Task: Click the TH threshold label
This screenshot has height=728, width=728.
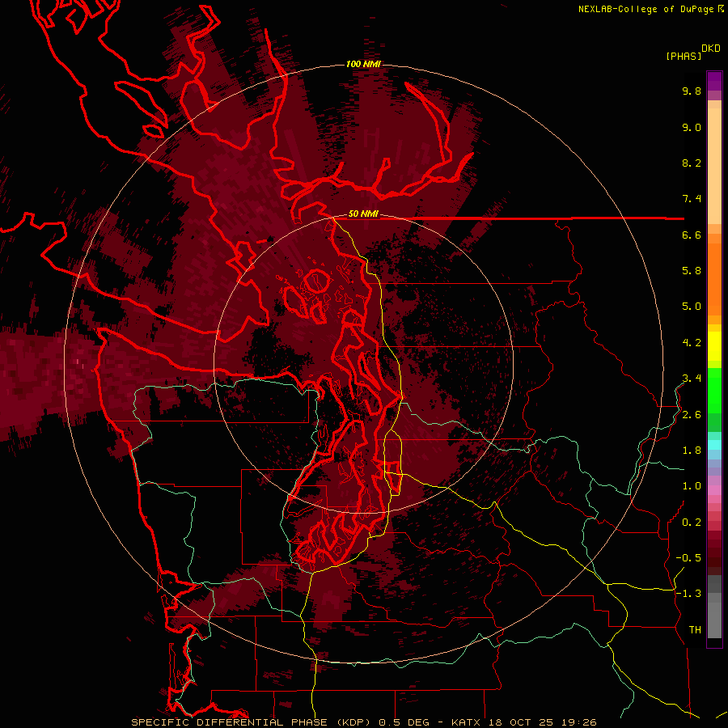Action: 695,630
